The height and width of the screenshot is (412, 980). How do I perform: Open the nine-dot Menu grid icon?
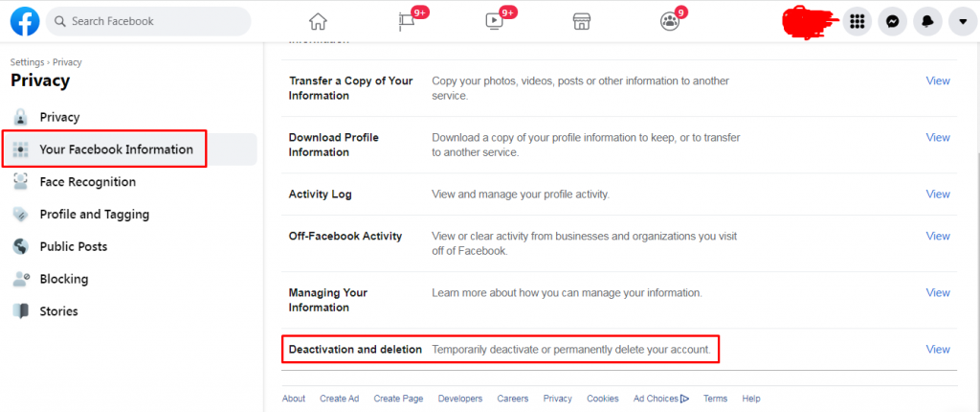pyautogui.click(x=857, y=21)
